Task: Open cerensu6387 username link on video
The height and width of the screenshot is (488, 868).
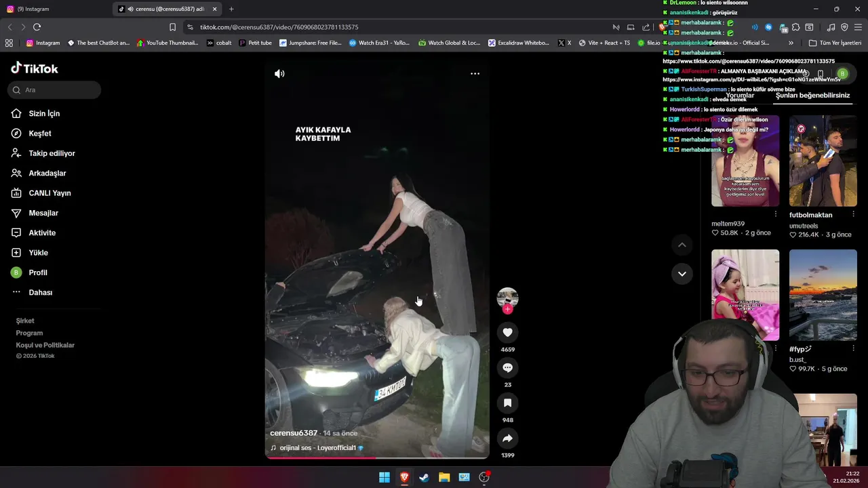Action: click(294, 433)
